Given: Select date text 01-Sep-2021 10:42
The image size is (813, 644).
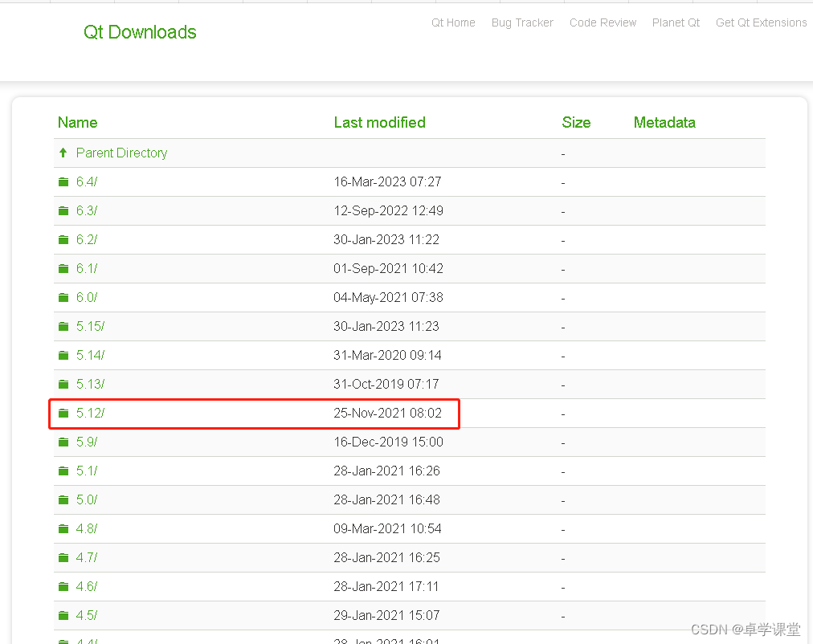Looking at the screenshot, I should (x=388, y=269).
